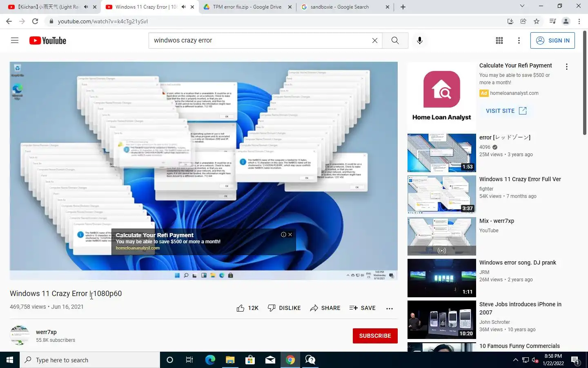Open the YouTube guide hamburger menu
The height and width of the screenshot is (368, 588).
pos(15,40)
